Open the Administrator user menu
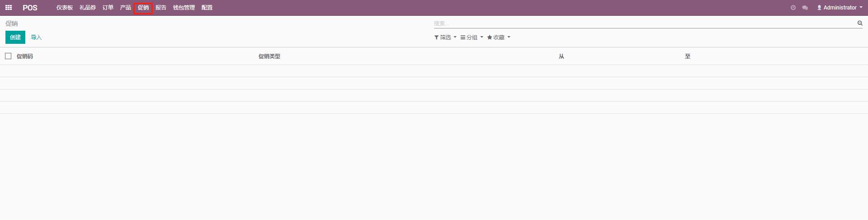 (x=840, y=8)
